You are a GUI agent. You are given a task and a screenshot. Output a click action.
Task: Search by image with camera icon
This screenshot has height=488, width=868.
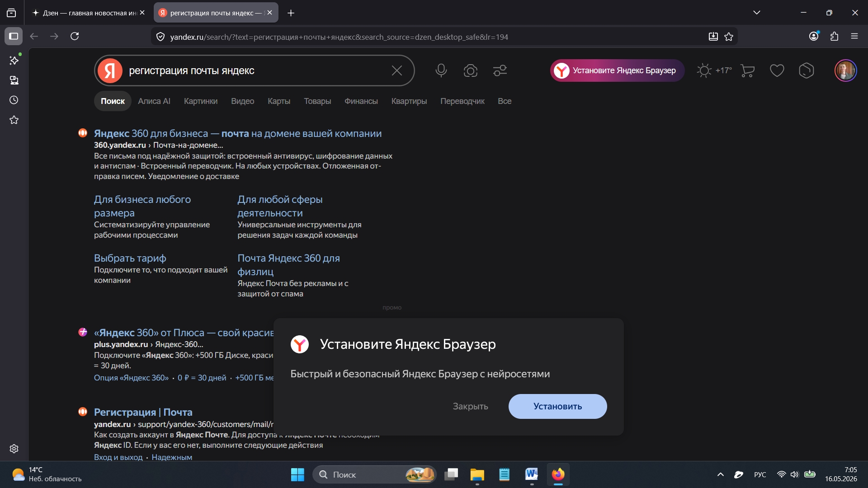471,70
